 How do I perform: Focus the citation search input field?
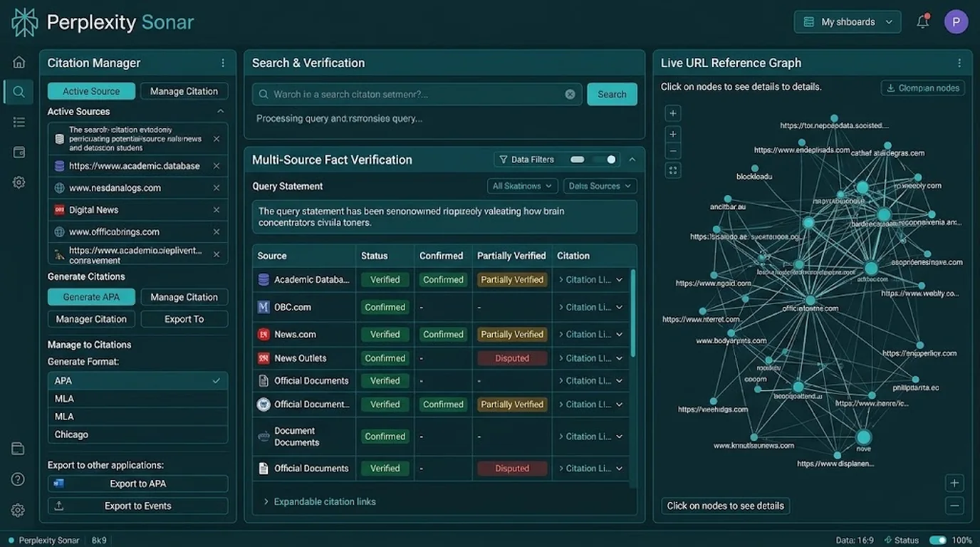(x=417, y=94)
